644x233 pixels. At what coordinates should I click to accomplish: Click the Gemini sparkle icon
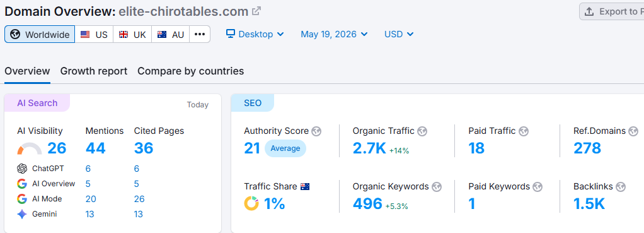[22, 214]
